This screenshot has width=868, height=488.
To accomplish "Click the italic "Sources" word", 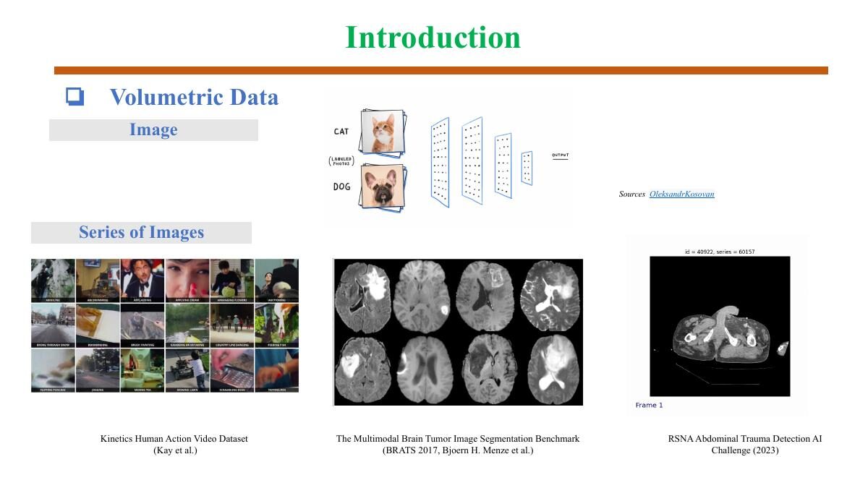I will (632, 194).
